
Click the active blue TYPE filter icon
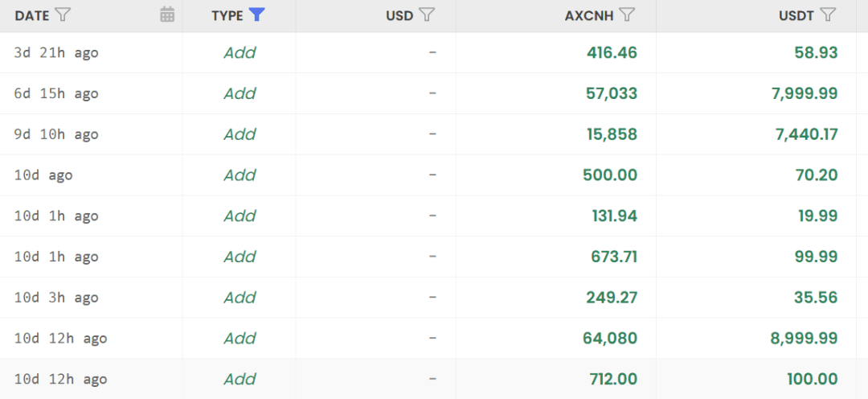click(x=257, y=15)
